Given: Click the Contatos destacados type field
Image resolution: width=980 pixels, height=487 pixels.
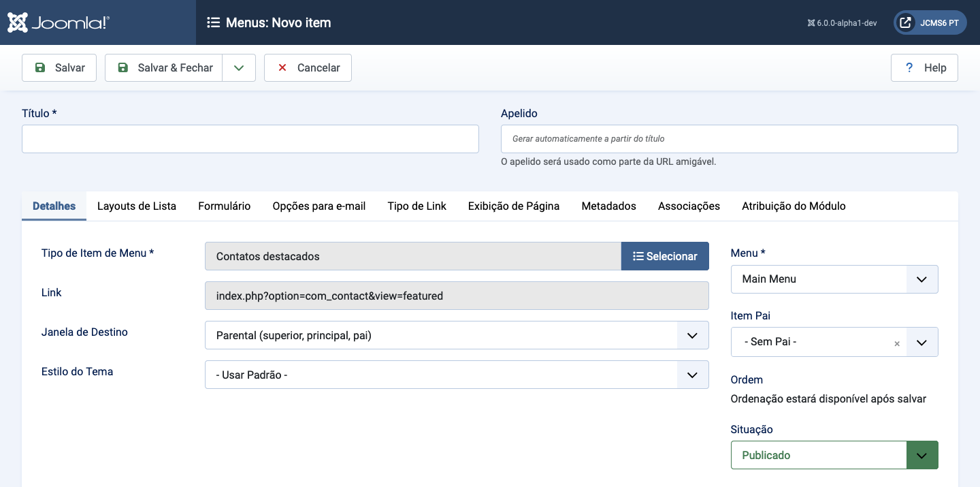Looking at the screenshot, I should click(413, 256).
